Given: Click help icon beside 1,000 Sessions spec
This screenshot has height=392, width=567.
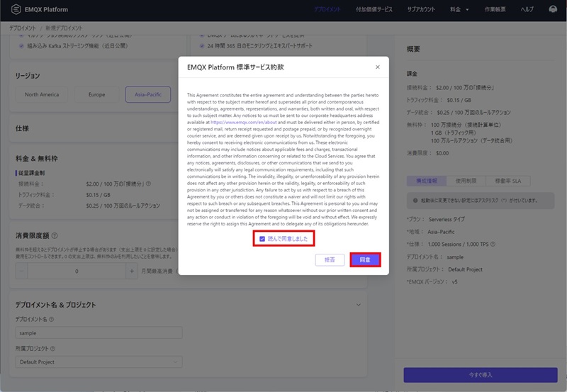Looking at the screenshot, I should 493,244.
